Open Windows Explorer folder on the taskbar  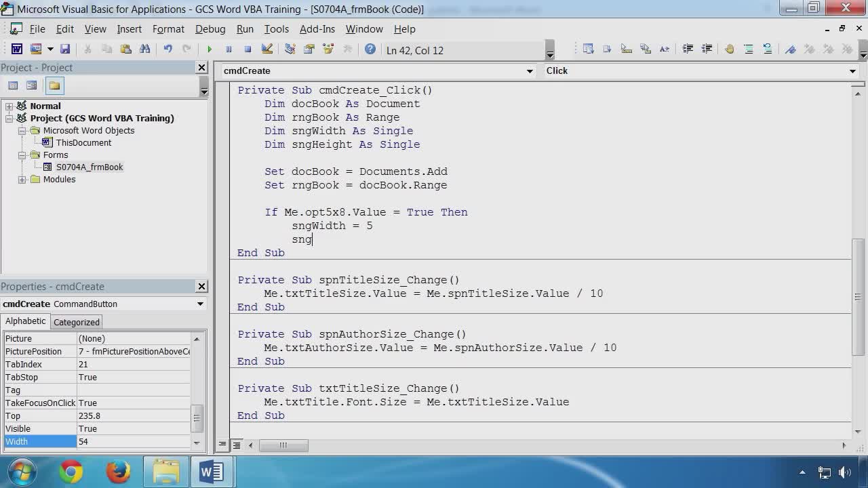(x=166, y=472)
